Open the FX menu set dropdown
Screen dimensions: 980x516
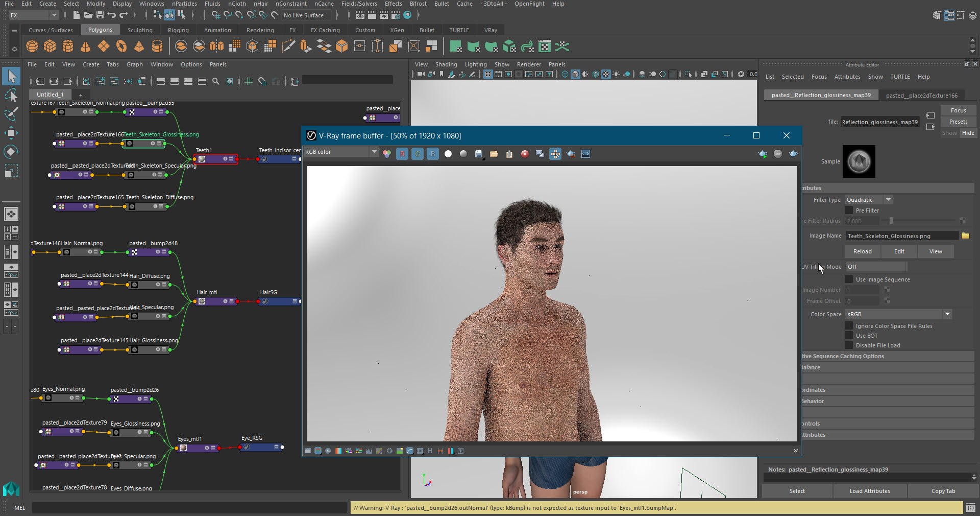coord(34,15)
